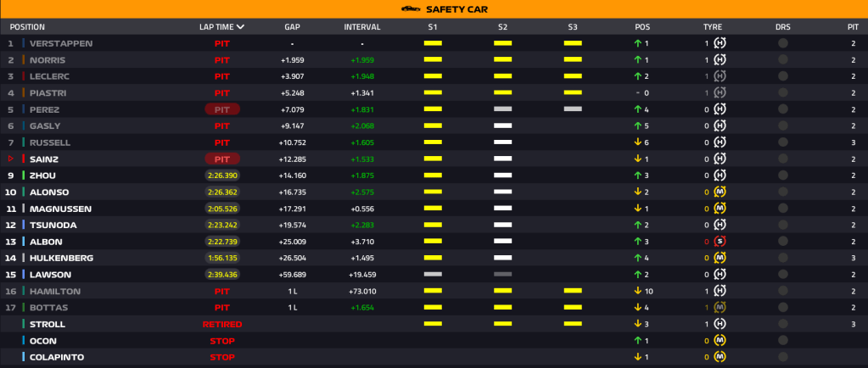The height and width of the screenshot is (368, 868).
Task: Click Norris's hard tyre icon
Action: click(x=720, y=59)
